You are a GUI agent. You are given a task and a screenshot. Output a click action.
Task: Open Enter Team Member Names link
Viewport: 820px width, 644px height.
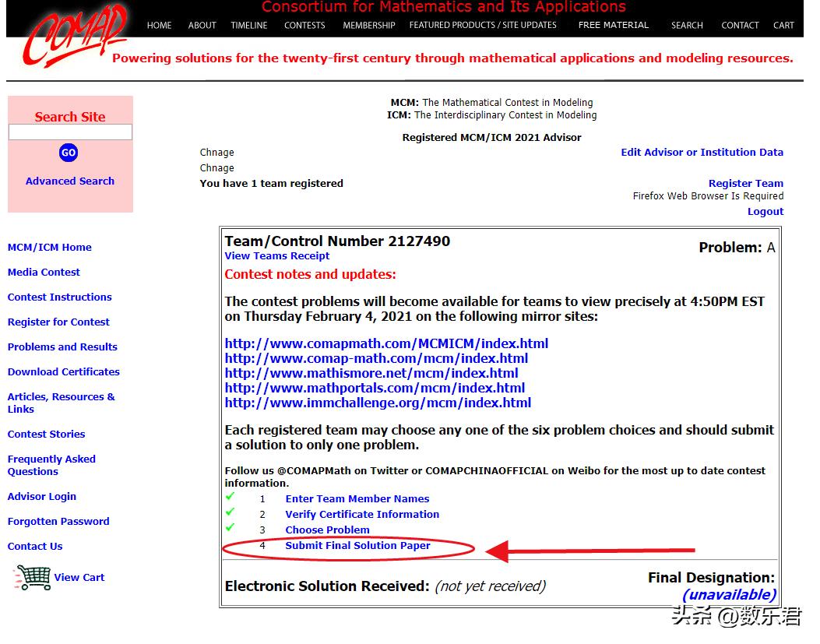[x=357, y=499]
